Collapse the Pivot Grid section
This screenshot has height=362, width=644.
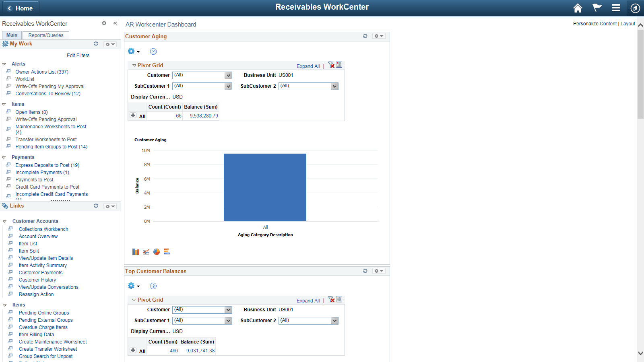point(134,65)
